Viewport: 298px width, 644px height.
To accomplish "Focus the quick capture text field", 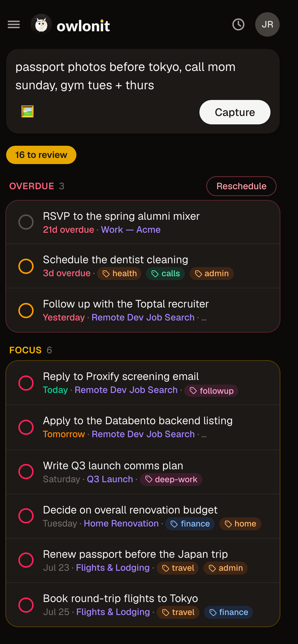I will point(143,76).
